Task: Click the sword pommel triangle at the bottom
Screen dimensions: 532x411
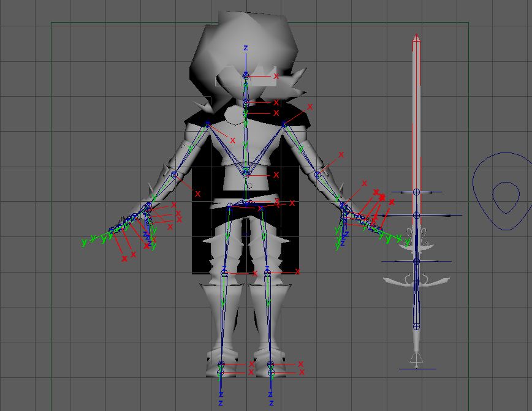Action: click(417, 358)
